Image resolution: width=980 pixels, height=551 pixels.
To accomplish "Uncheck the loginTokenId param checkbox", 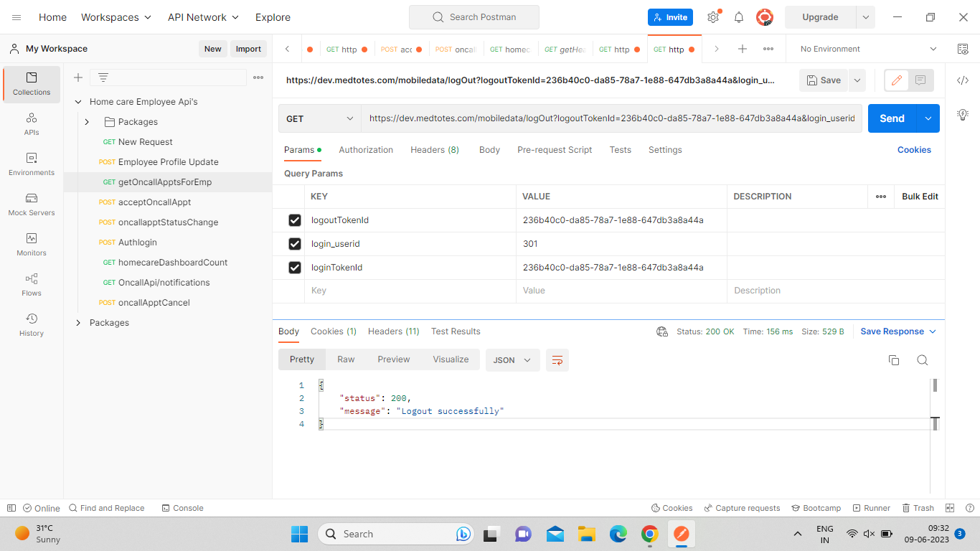I will pos(294,268).
